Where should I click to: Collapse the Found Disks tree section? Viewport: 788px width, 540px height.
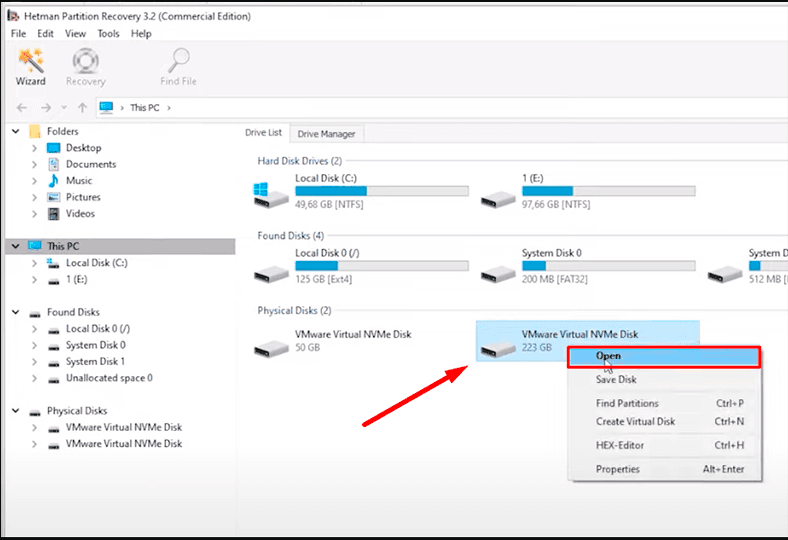[x=16, y=312]
